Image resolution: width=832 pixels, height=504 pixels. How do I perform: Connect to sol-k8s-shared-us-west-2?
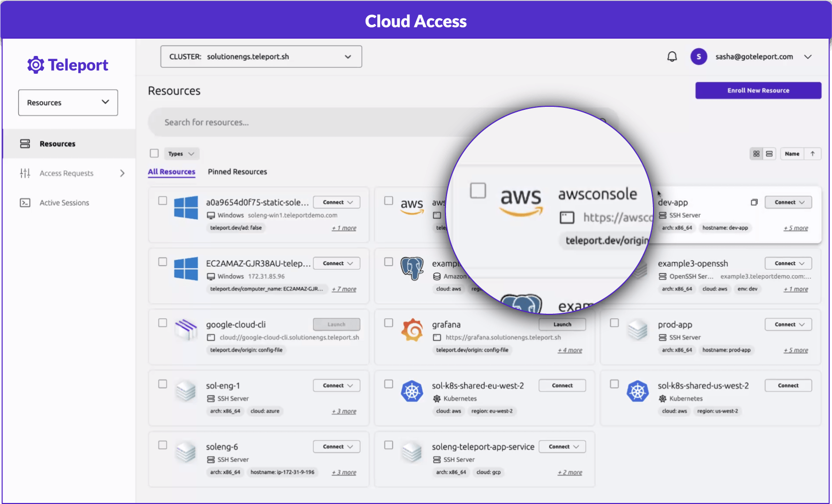pos(788,386)
